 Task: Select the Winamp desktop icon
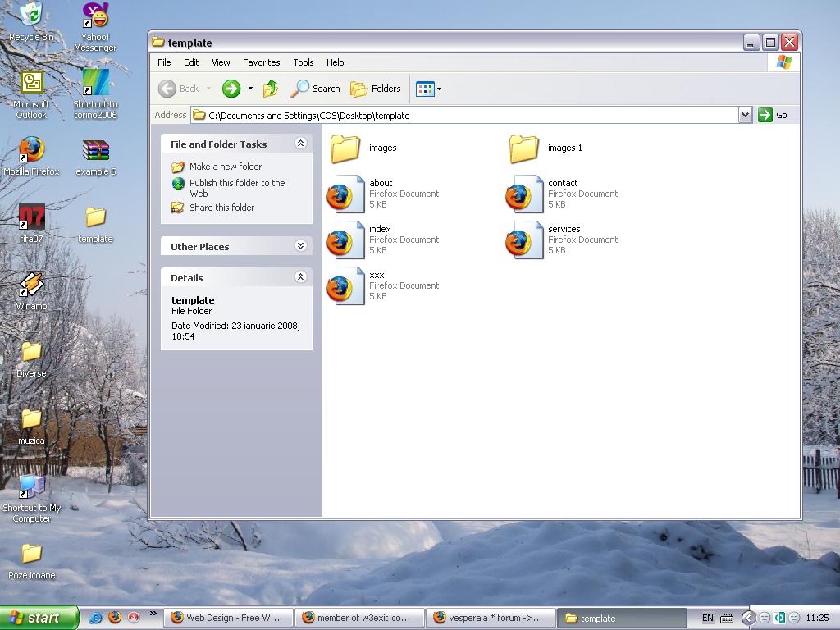31,287
